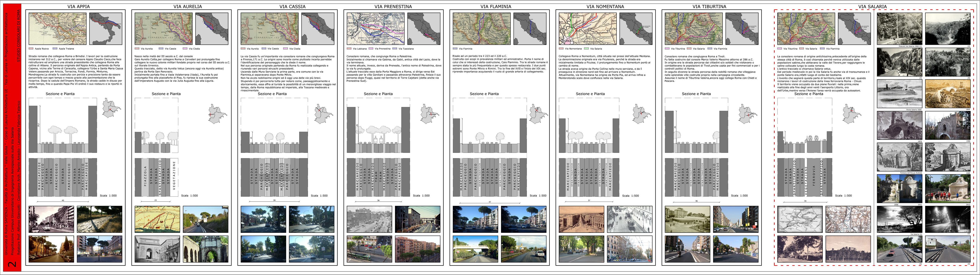
Task: Click 'Scala 1:500' label in Via Aurelia panel
Action: point(189,196)
